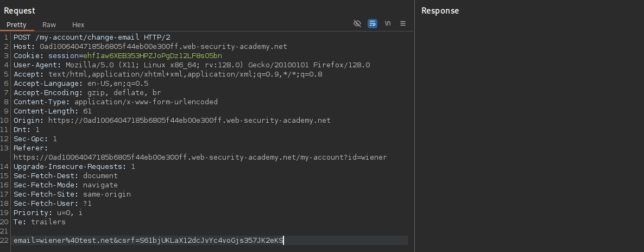Click the Content-Length value 61
644x252 pixels.
tap(87, 111)
